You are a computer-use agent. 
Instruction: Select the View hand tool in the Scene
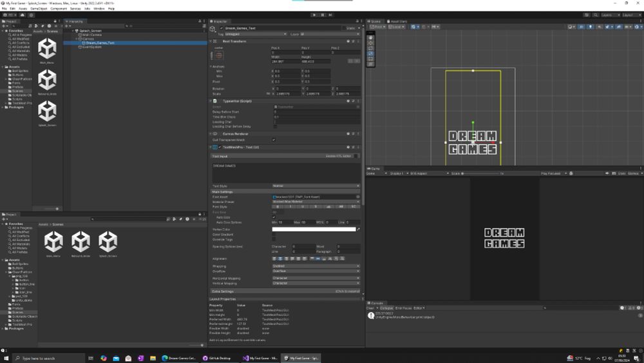370,37
